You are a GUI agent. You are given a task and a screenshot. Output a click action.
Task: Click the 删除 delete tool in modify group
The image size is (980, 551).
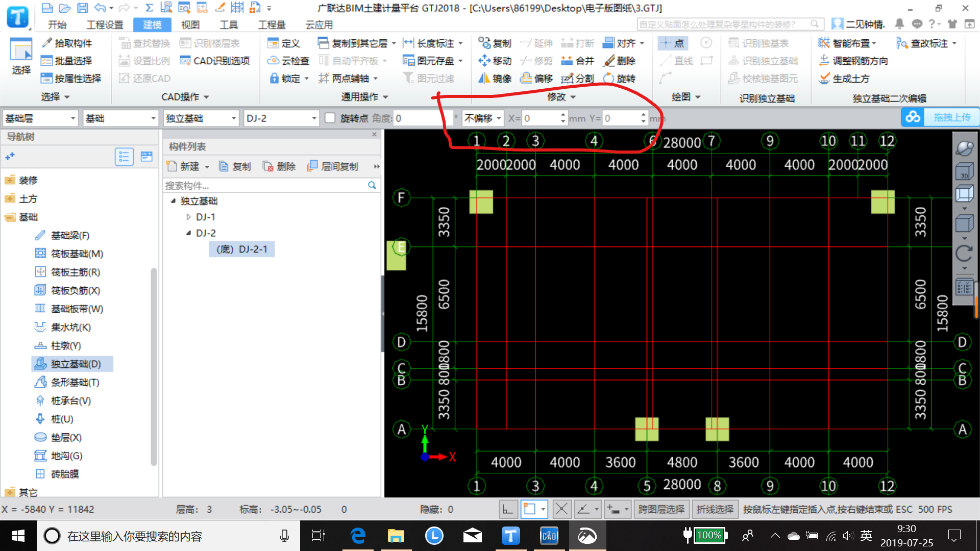click(x=619, y=61)
